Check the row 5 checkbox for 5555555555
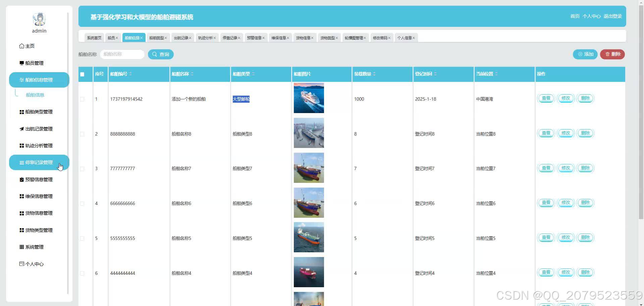 (x=82, y=238)
